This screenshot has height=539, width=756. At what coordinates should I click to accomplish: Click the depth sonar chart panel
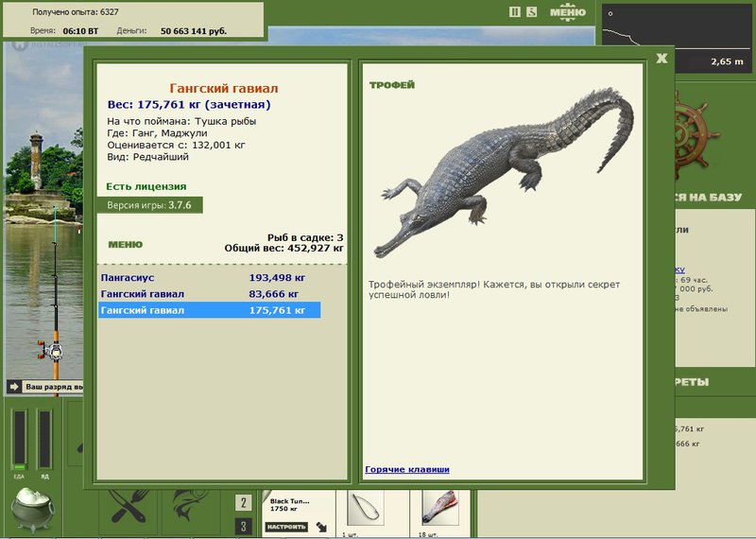point(677,39)
